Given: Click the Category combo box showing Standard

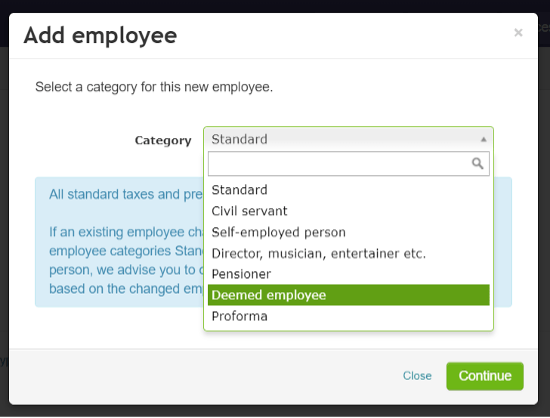Looking at the screenshot, I should coord(348,139).
